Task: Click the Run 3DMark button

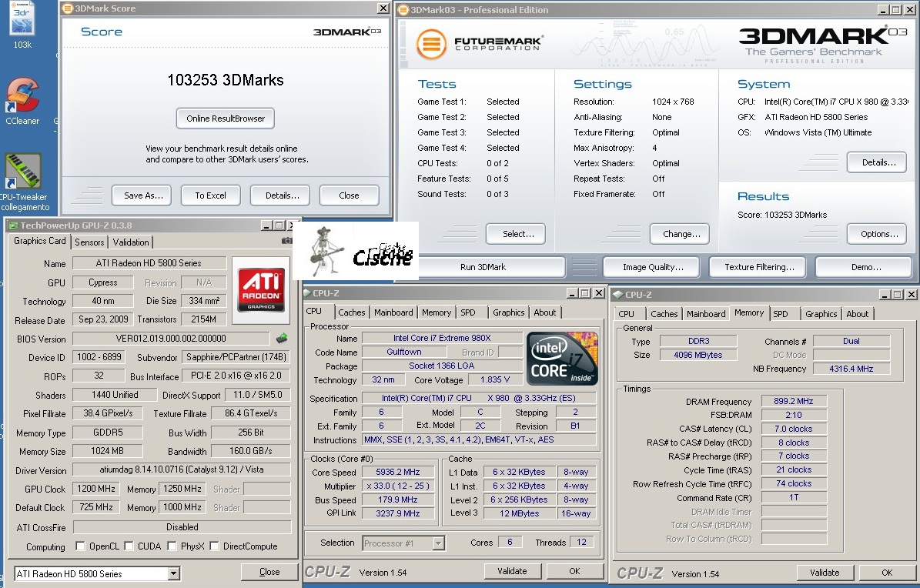Action: [483, 267]
